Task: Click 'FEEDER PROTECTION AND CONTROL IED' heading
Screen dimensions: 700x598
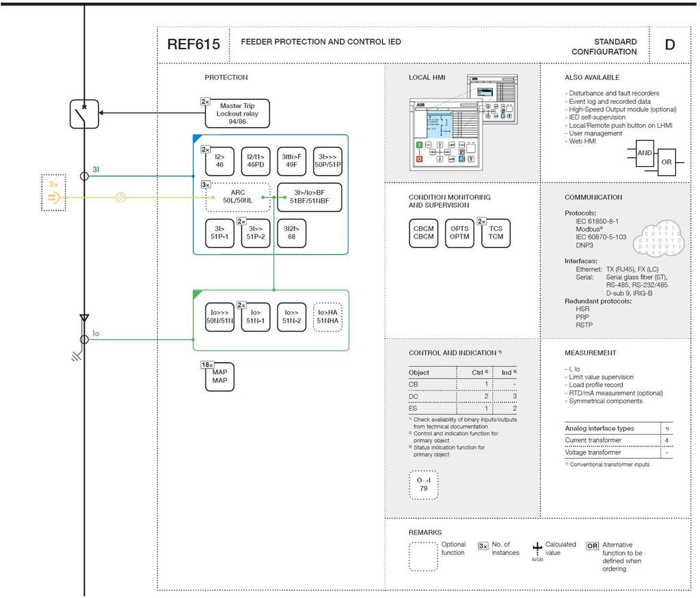Action: [321, 42]
